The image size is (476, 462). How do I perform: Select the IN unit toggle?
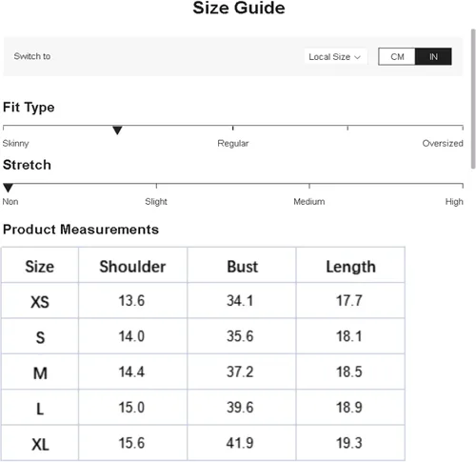tap(433, 57)
